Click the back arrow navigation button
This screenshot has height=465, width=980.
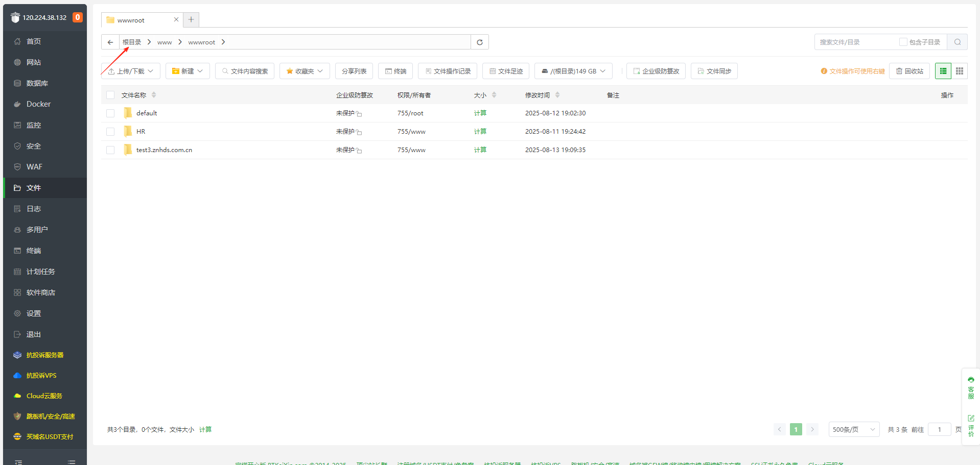(x=110, y=42)
